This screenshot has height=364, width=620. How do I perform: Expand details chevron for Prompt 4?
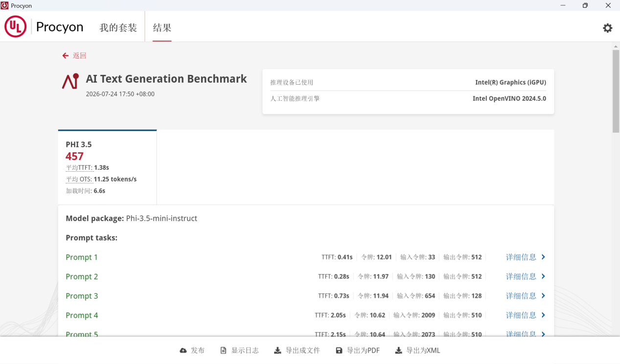tap(543, 315)
